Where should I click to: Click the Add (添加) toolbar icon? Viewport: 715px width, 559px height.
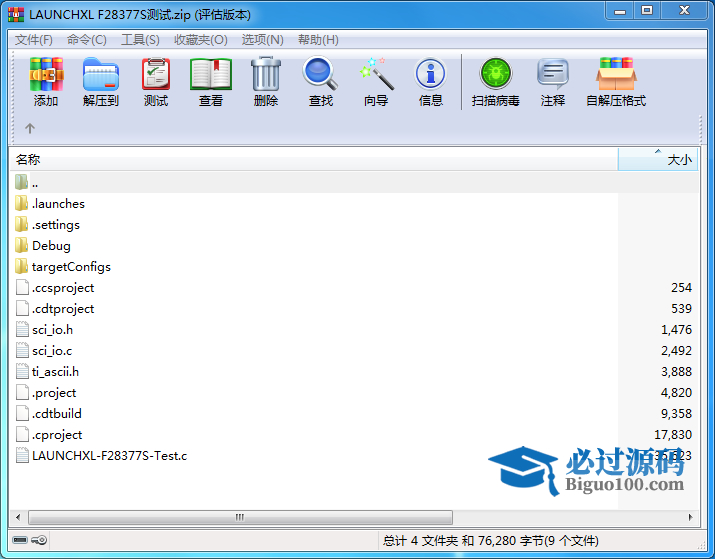click(46, 74)
